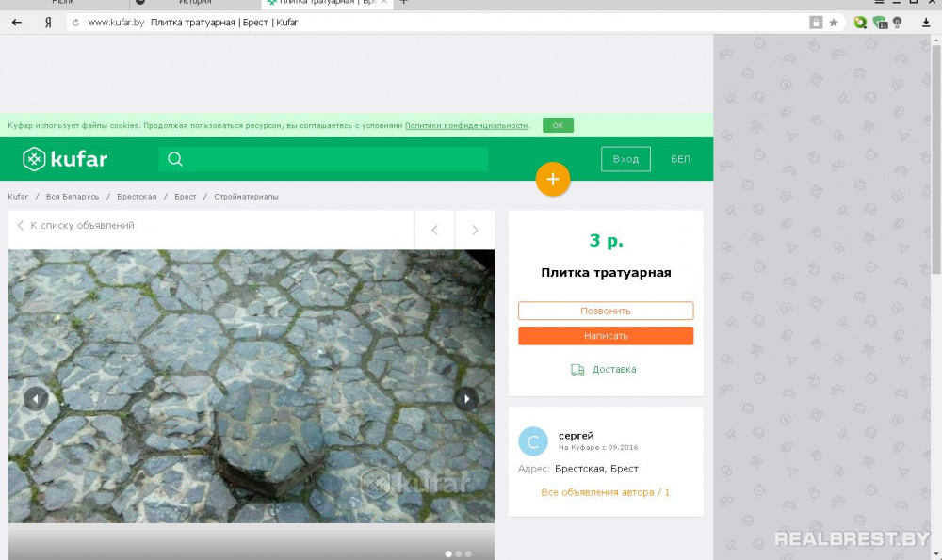This screenshot has height=560, width=942.
Task: Click the search magnifier icon
Action: click(x=174, y=159)
